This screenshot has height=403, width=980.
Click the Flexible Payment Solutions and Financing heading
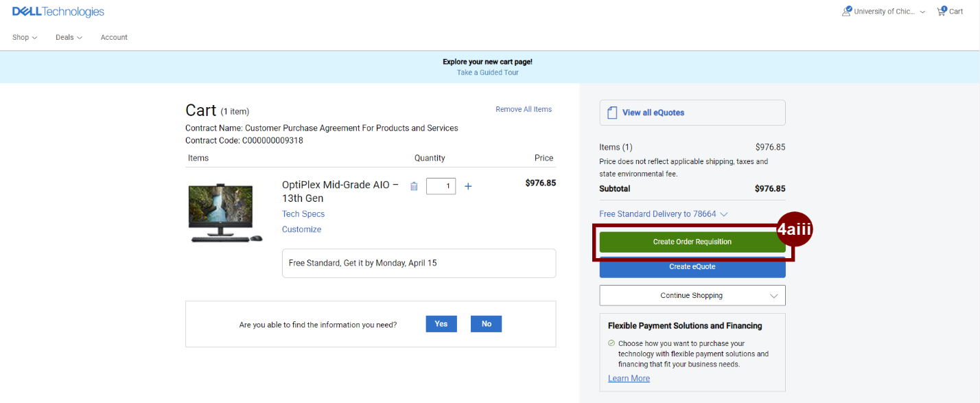685,325
